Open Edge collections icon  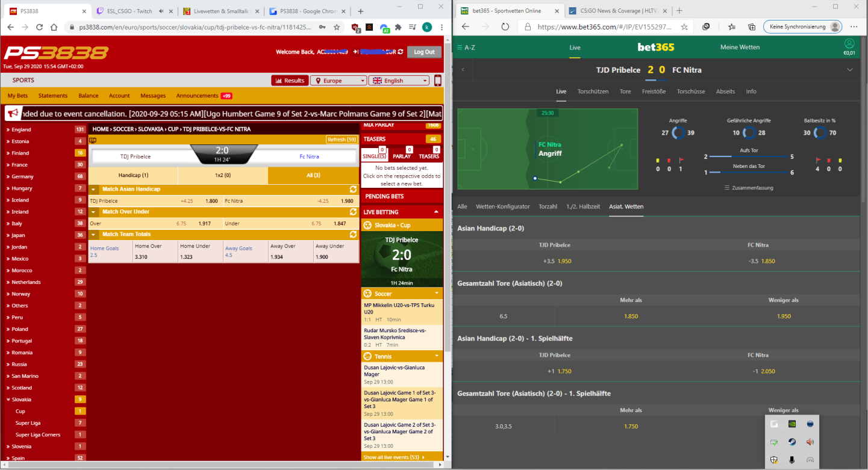pos(752,27)
